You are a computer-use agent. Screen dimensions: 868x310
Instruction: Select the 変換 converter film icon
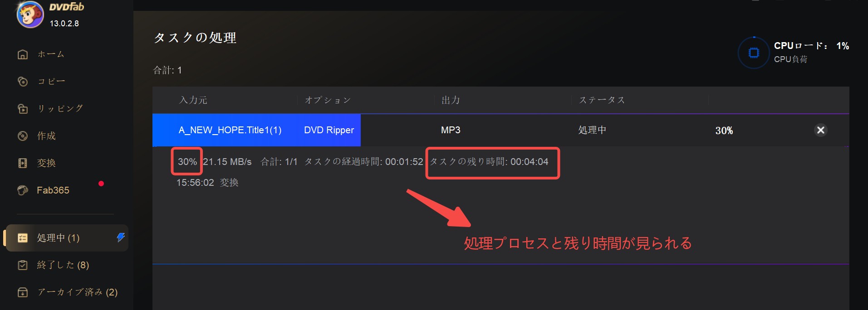23,163
